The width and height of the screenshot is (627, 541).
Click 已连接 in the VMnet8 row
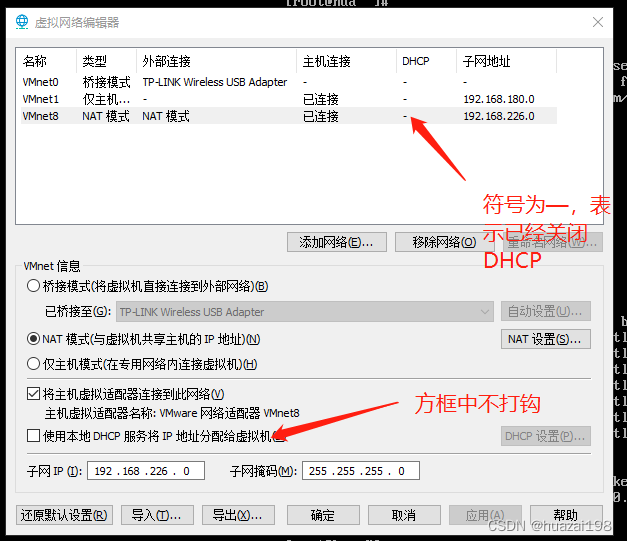[321, 116]
